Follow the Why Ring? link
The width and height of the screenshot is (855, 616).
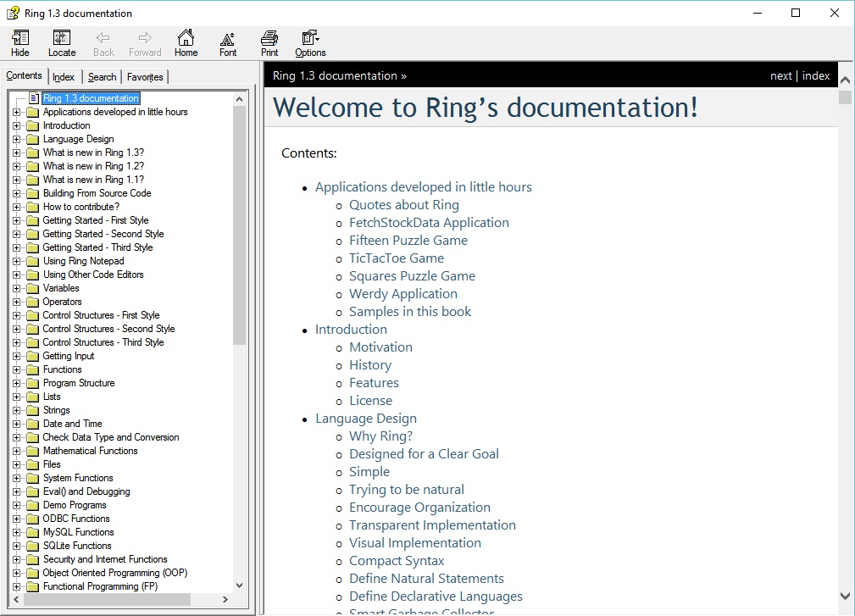click(x=380, y=436)
